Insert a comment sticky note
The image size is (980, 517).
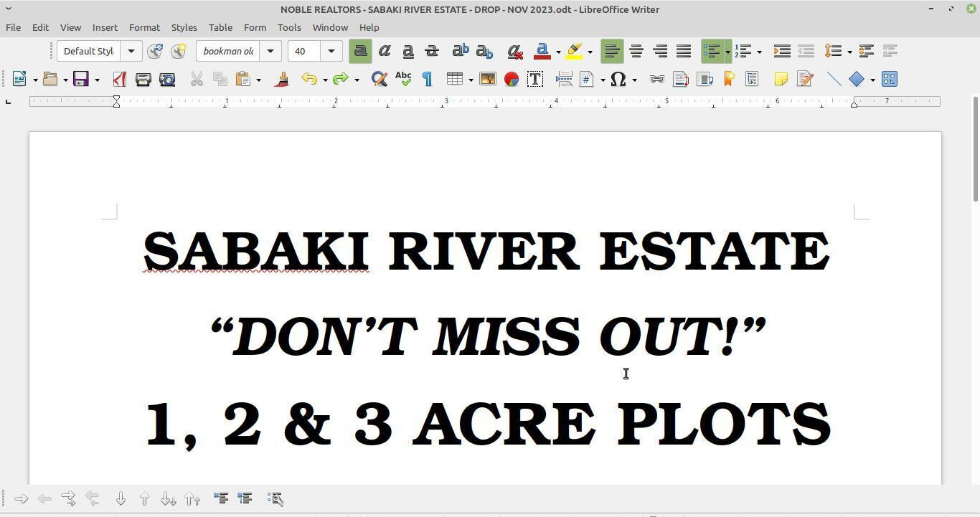(781, 79)
